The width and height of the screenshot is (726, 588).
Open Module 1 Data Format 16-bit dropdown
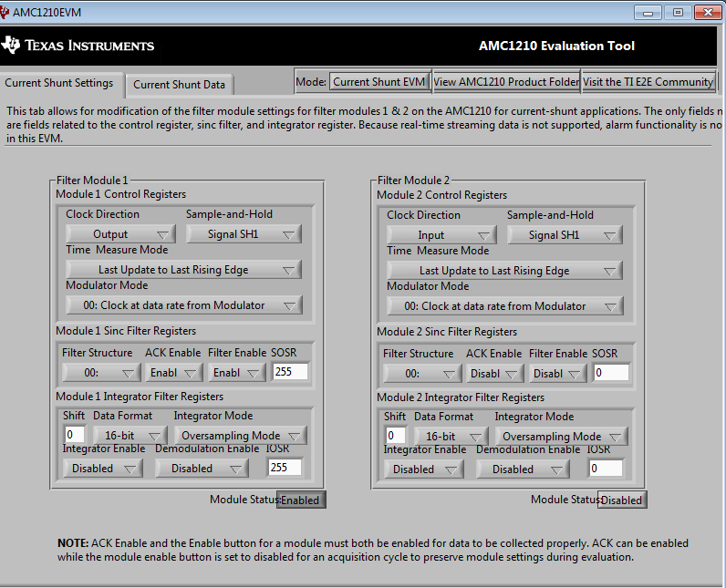pos(130,436)
